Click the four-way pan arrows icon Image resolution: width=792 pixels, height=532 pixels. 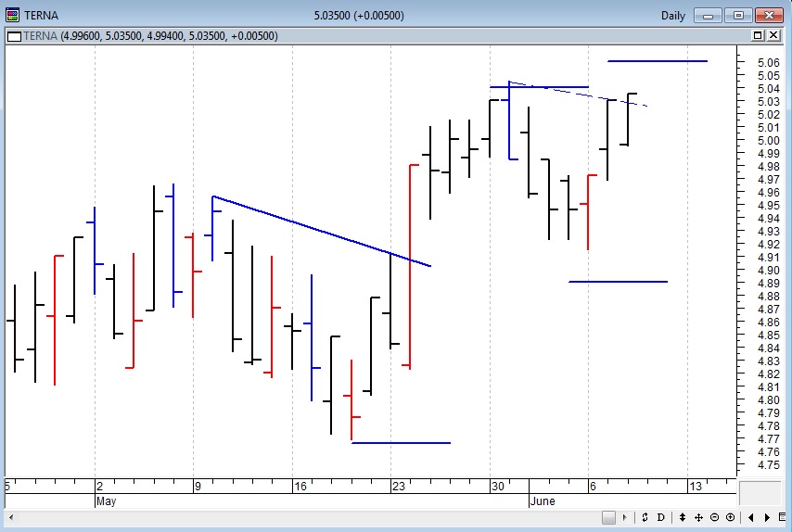[698, 517]
